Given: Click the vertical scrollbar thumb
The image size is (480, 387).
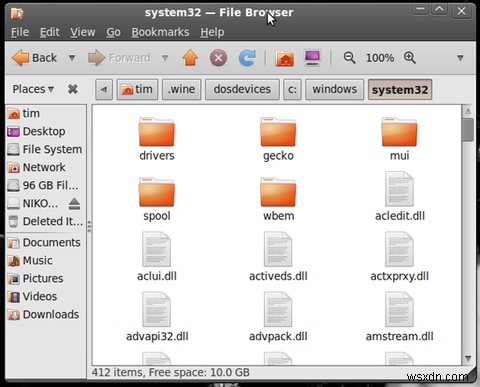Looking at the screenshot, I should tap(468, 130).
